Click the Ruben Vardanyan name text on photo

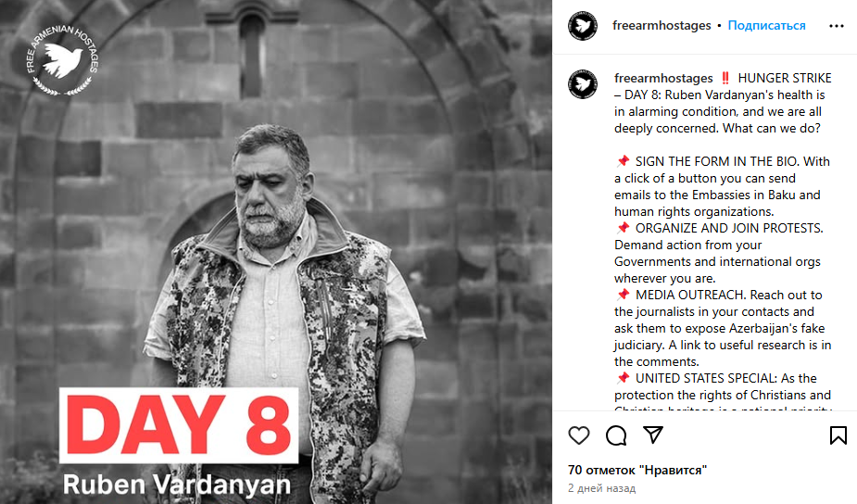pyautogui.click(x=177, y=485)
